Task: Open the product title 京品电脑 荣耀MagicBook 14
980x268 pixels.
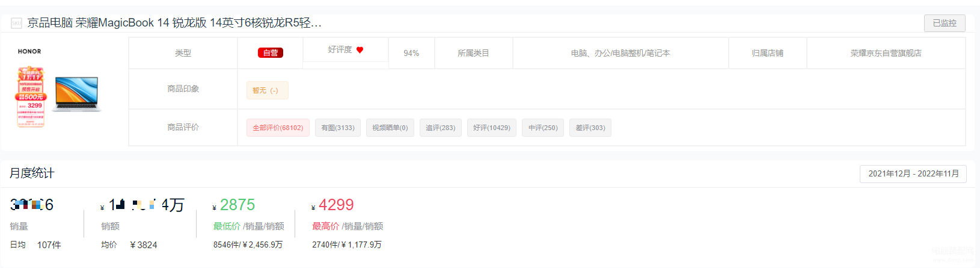Action: (174, 23)
